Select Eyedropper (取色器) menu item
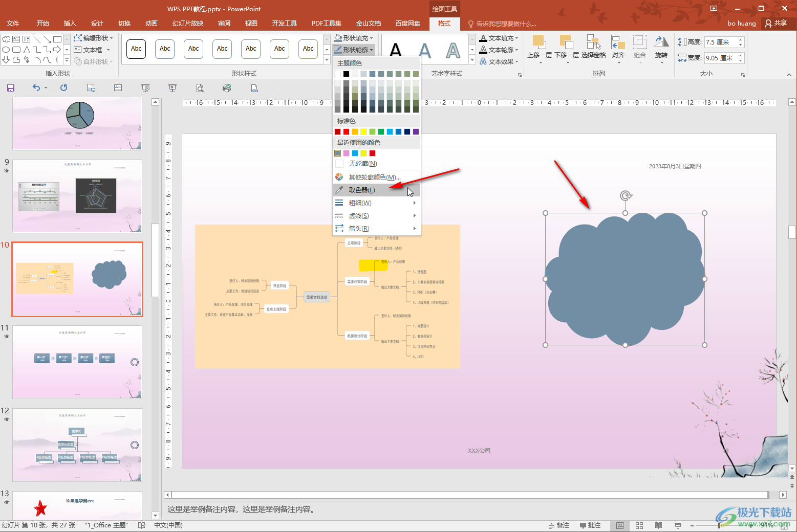This screenshot has height=532, width=797. 377,190
